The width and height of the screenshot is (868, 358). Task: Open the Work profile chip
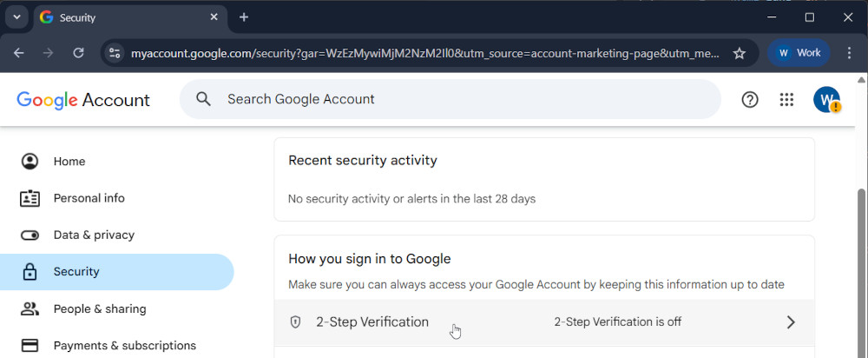click(799, 53)
